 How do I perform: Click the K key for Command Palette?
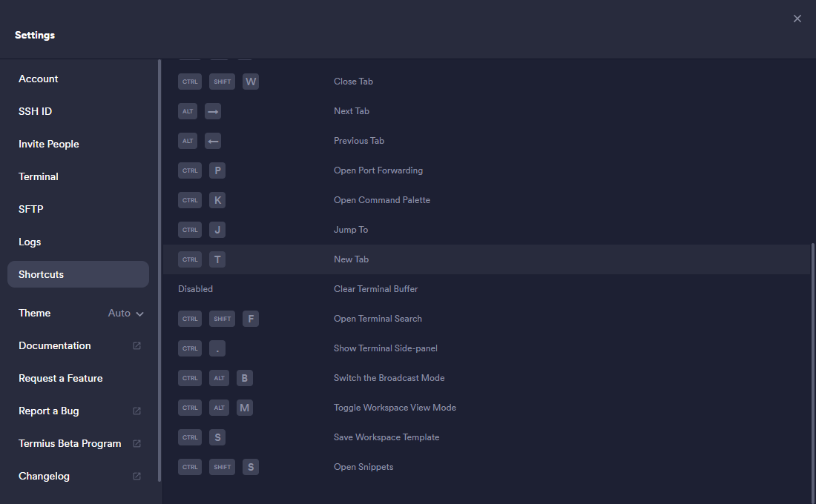217,200
